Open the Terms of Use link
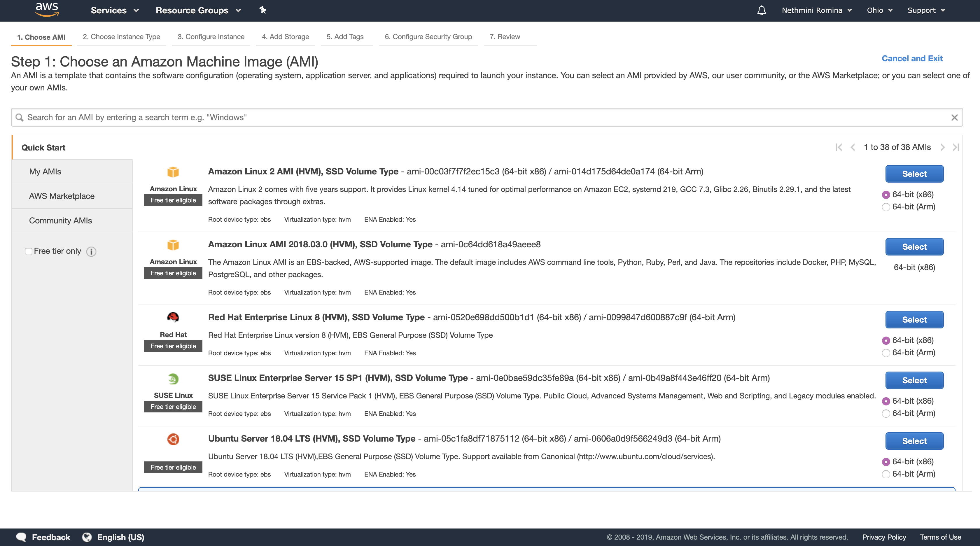 (x=940, y=537)
